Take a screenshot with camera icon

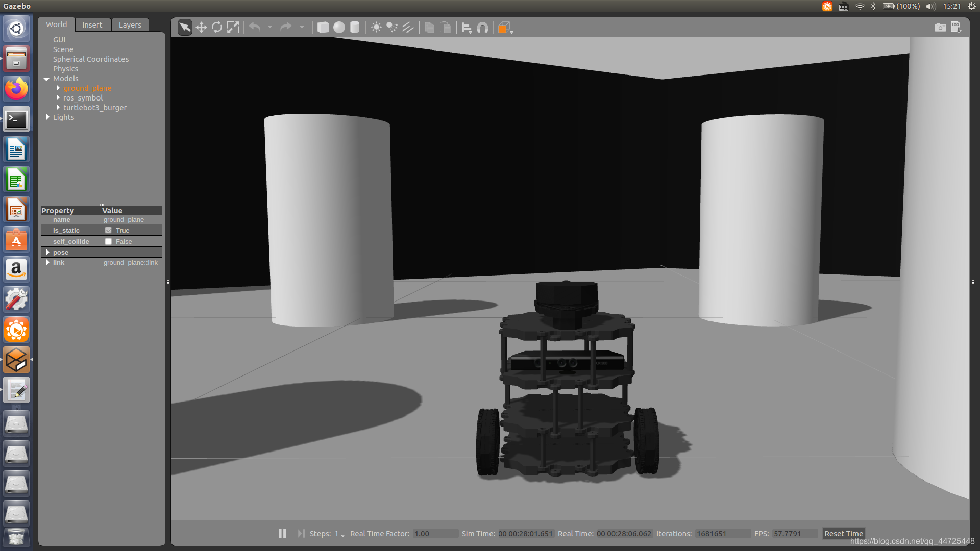click(x=940, y=28)
